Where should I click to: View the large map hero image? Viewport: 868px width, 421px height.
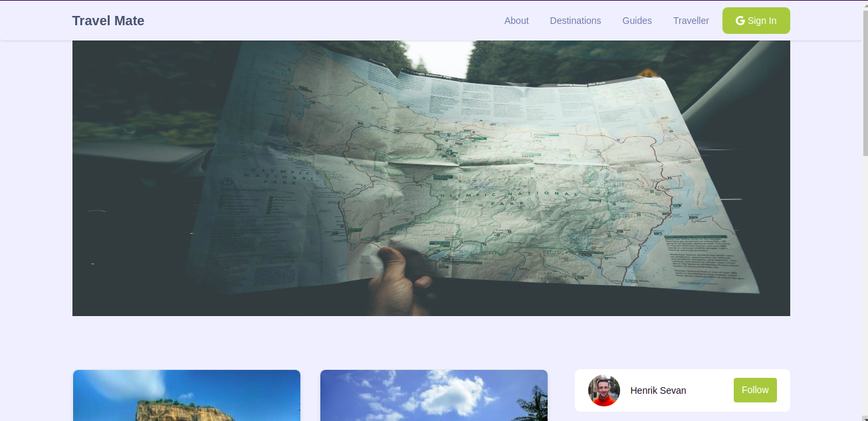pyautogui.click(x=431, y=177)
